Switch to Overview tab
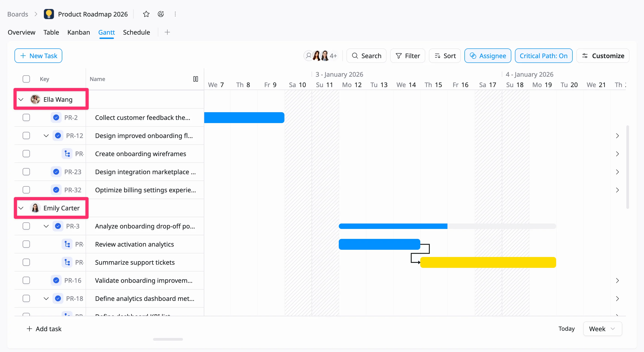644x352 pixels. pos(22,32)
